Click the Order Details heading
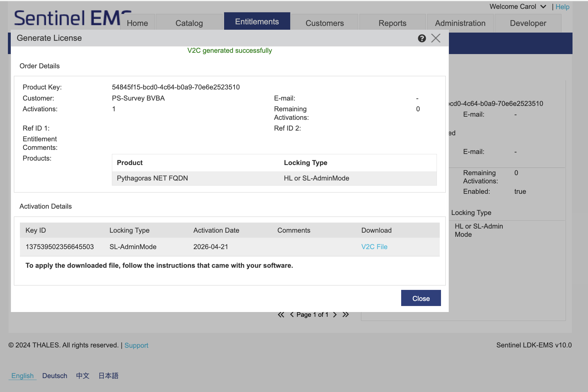Viewport: 588px width, 392px height. tap(40, 66)
